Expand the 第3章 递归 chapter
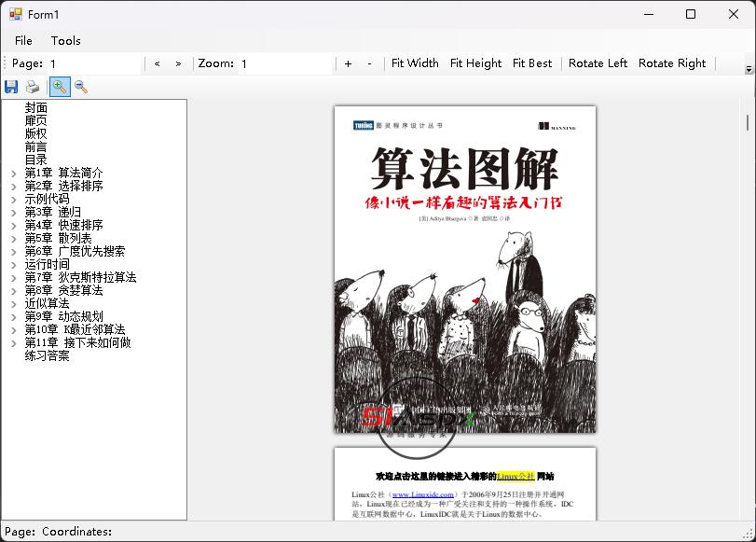This screenshot has width=756, height=542. (x=14, y=213)
